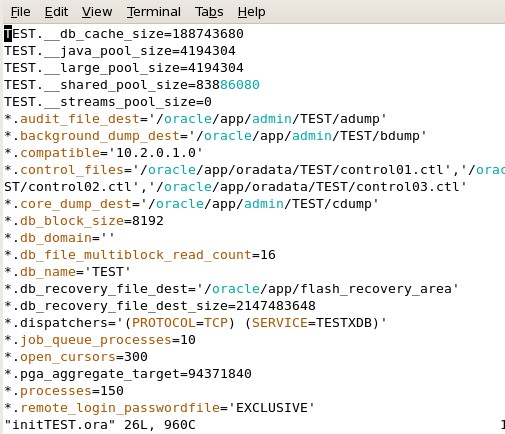Click the java_pool_size value 4194304

(208, 51)
